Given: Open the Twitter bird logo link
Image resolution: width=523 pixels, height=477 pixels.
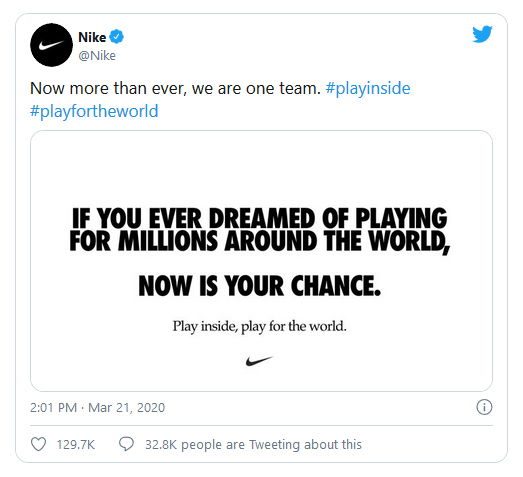Looking at the screenshot, I should (482, 34).
